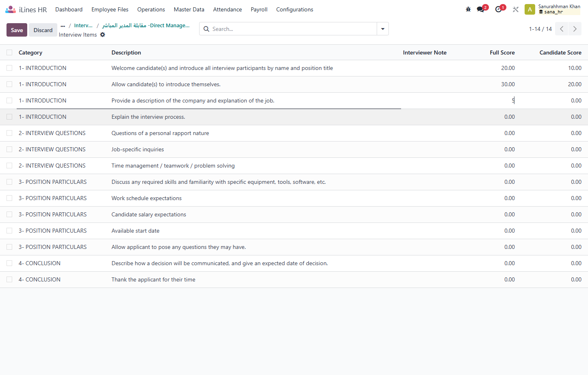Screen dimensions: 588x375
Task: Check the 'Job-specific inquiries' row checkbox
Action: point(9,149)
